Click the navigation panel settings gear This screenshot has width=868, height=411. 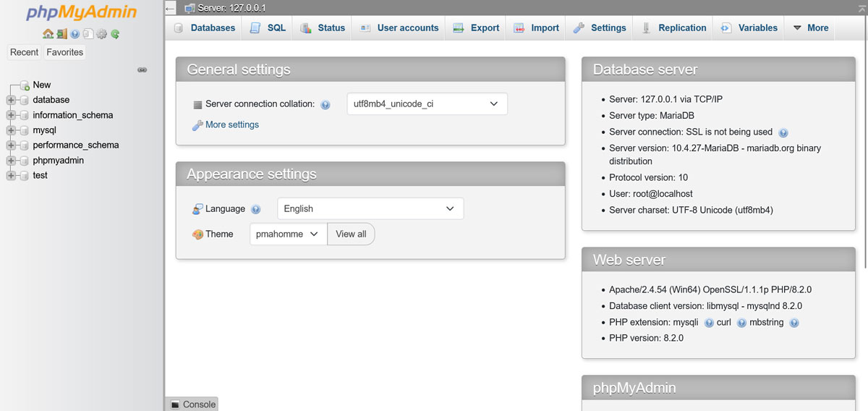[x=101, y=34]
